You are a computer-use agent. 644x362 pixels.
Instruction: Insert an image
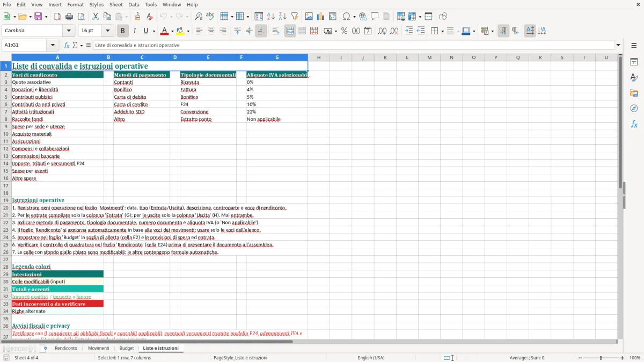pos(309,17)
